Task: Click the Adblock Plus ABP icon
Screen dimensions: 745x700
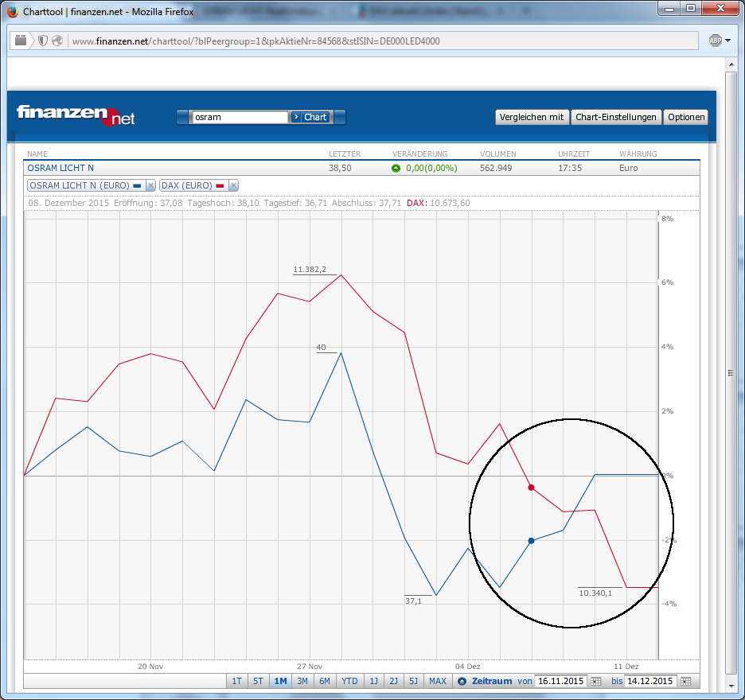Action: point(715,41)
